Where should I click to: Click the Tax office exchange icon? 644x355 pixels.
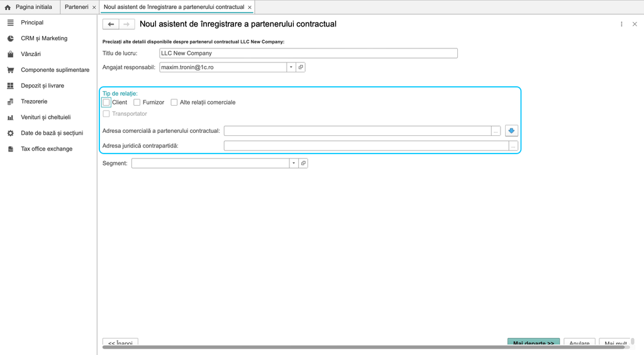coord(11,149)
